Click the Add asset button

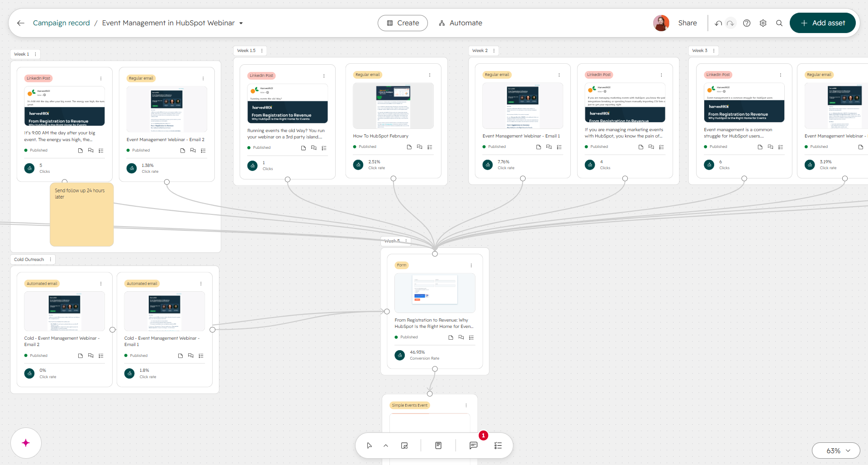point(822,23)
